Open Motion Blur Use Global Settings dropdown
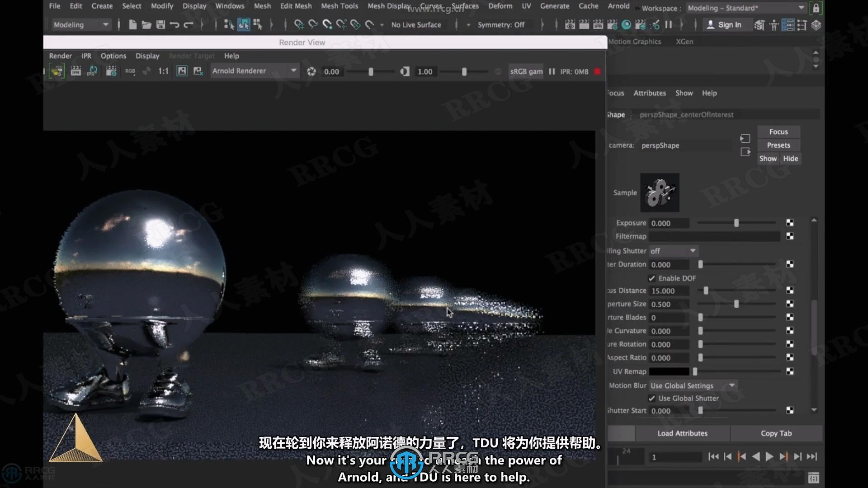Image resolution: width=868 pixels, height=488 pixels. tap(693, 385)
